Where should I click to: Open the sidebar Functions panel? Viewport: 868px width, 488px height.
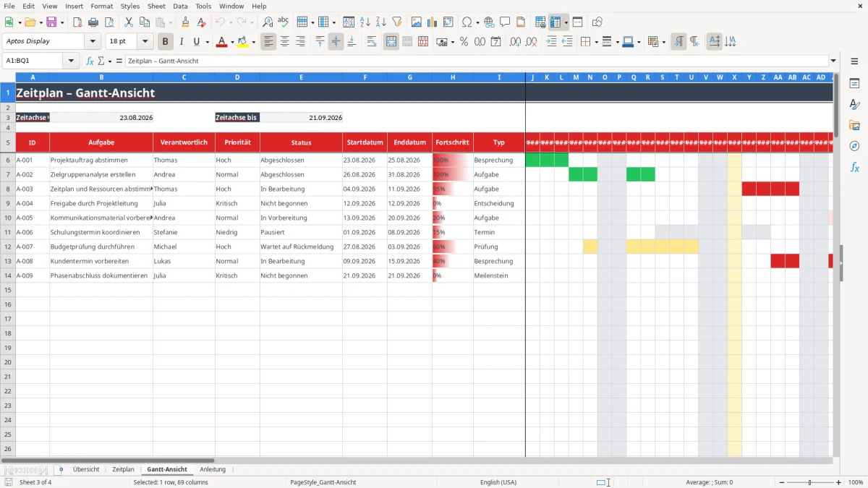854,168
